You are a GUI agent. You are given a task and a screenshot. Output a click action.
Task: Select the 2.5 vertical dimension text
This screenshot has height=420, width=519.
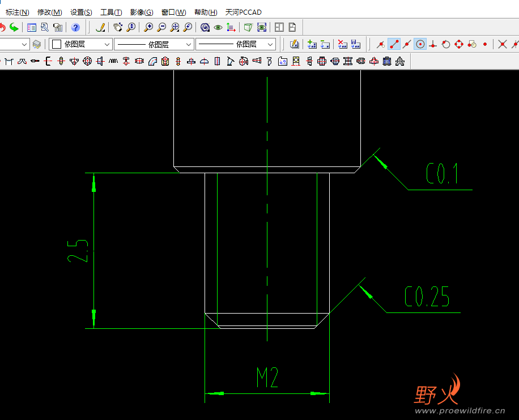click(x=78, y=251)
